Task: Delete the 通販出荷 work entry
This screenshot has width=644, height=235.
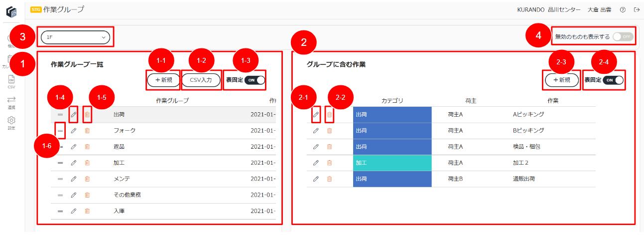Action: click(329, 179)
